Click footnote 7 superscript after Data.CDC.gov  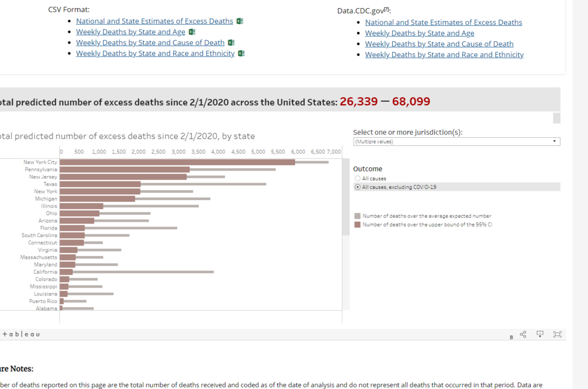point(386,9)
